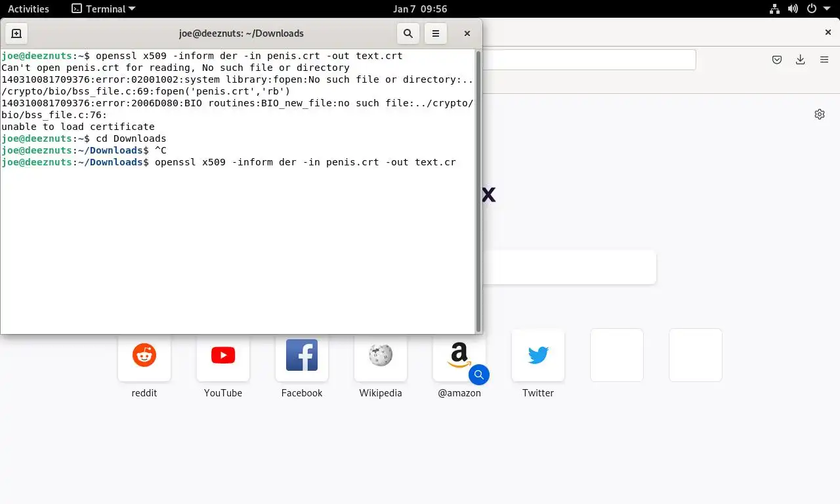Image resolution: width=840 pixels, height=504 pixels.
Task: Open the system power menu
Action: pos(812,9)
